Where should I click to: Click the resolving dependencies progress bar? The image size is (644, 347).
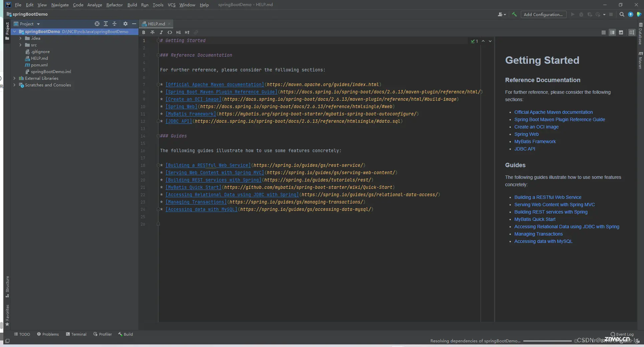pos(547,341)
